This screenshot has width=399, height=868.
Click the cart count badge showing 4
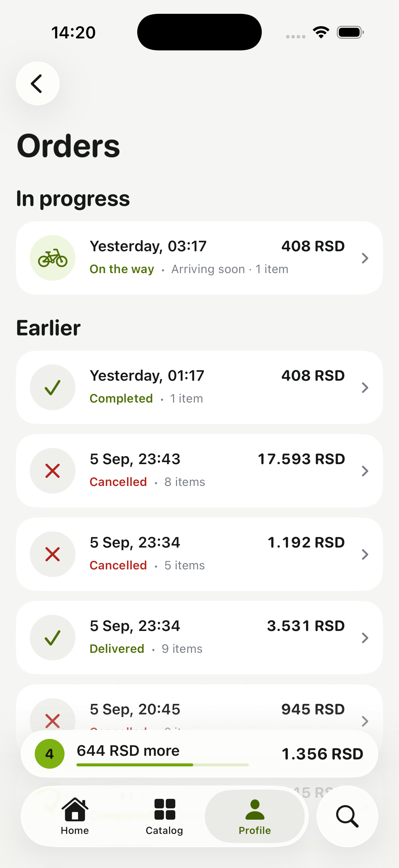pos(50,754)
